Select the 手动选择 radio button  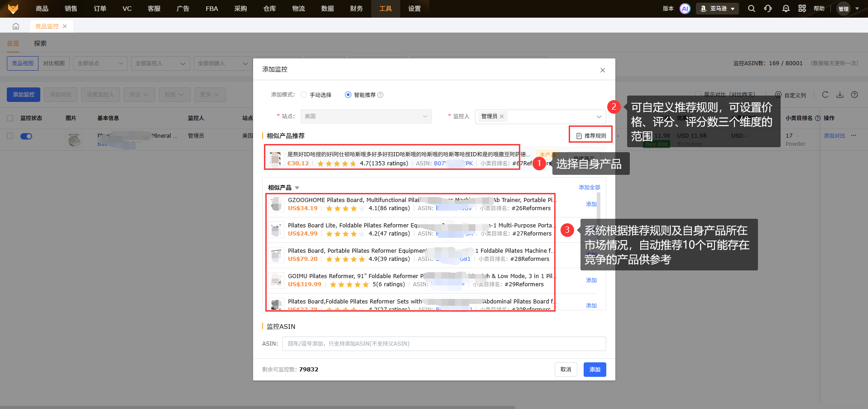point(304,95)
